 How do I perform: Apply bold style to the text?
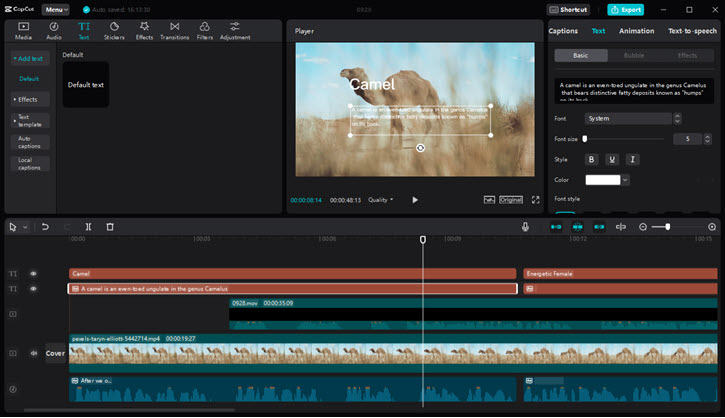click(591, 159)
